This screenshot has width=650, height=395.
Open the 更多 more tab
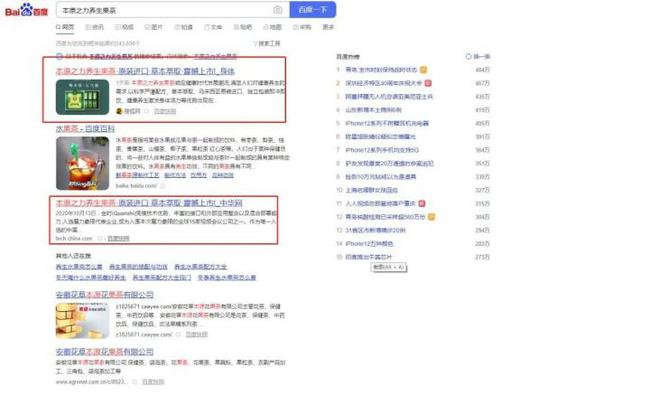click(x=328, y=27)
